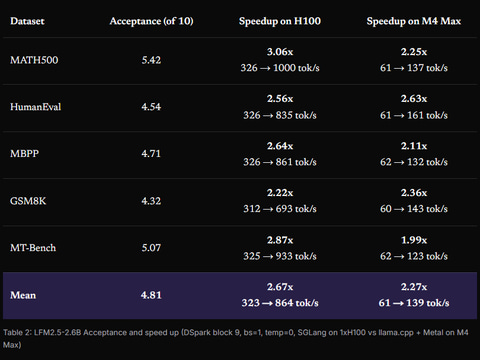Click the mean 2.67x speedup value

[280, 287]
